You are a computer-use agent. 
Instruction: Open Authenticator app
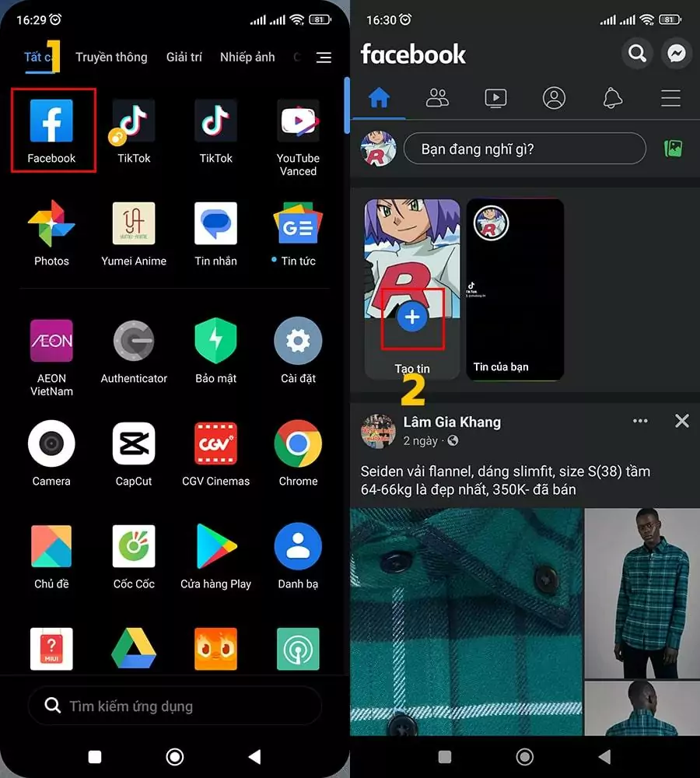[x=134, y=341]
